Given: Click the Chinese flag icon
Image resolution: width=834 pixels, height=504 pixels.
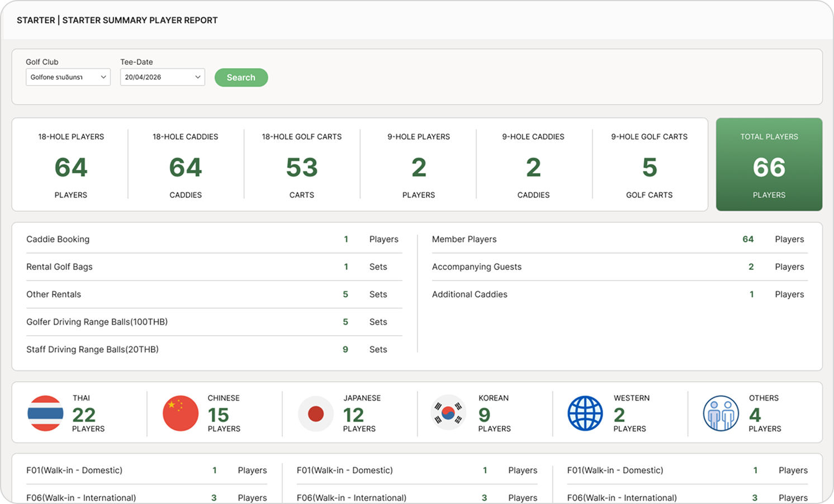Looking at the screenshot, I should [x=181, y=413].
